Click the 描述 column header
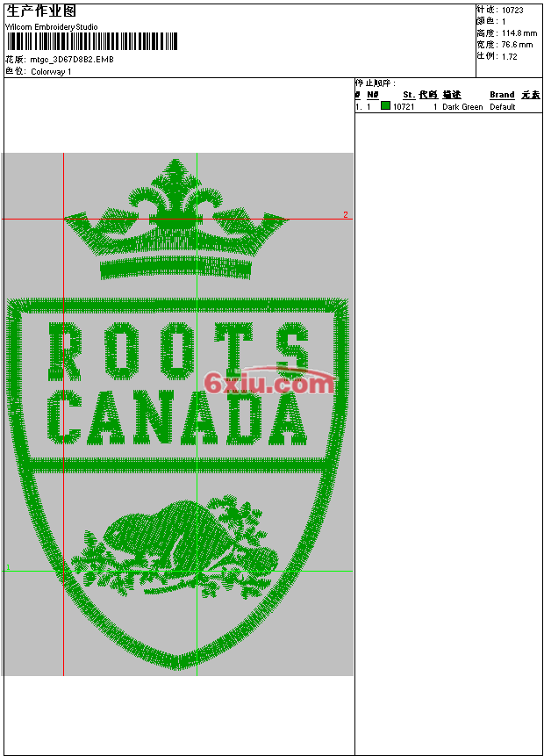The image size is (544, 756). (452, 95)
